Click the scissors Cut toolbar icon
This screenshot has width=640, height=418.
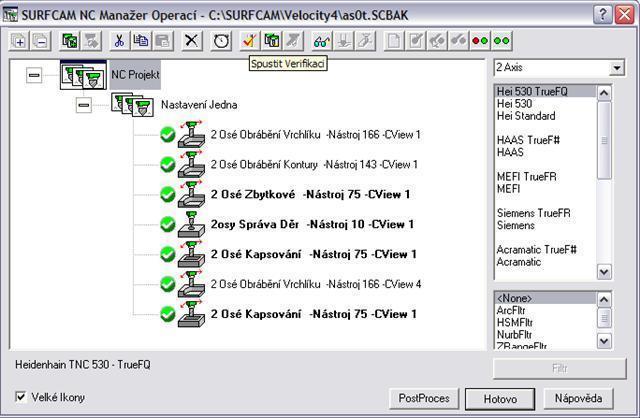coord(119,41)
